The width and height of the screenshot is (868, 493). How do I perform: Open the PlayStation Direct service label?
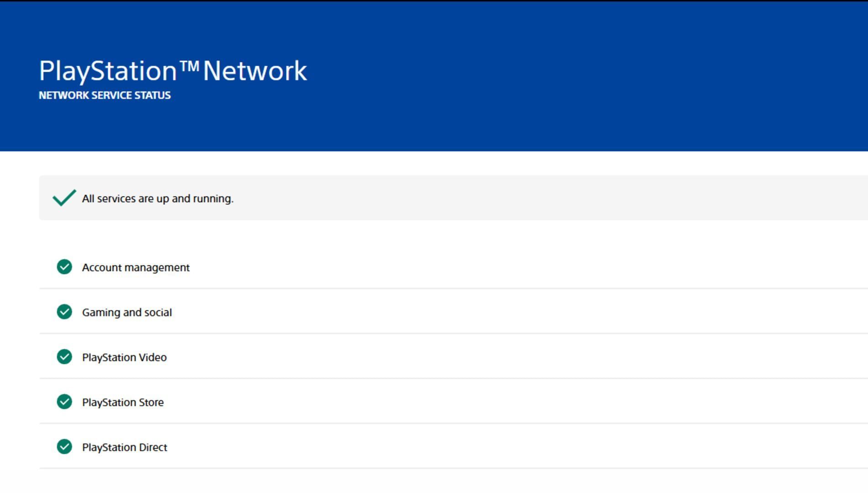point(125,447)
